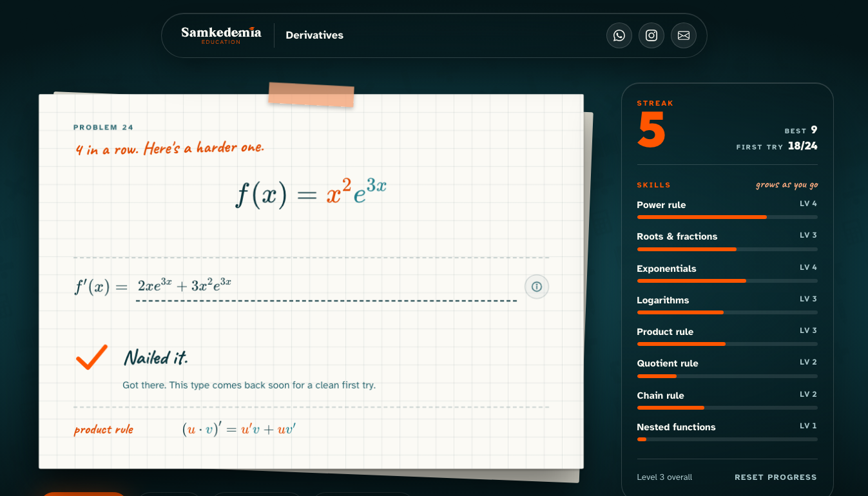Screen dimensions: 868x496
Task: Click the Nested functions progress bar
Action: pyautogui.click(x=727, y=439)
